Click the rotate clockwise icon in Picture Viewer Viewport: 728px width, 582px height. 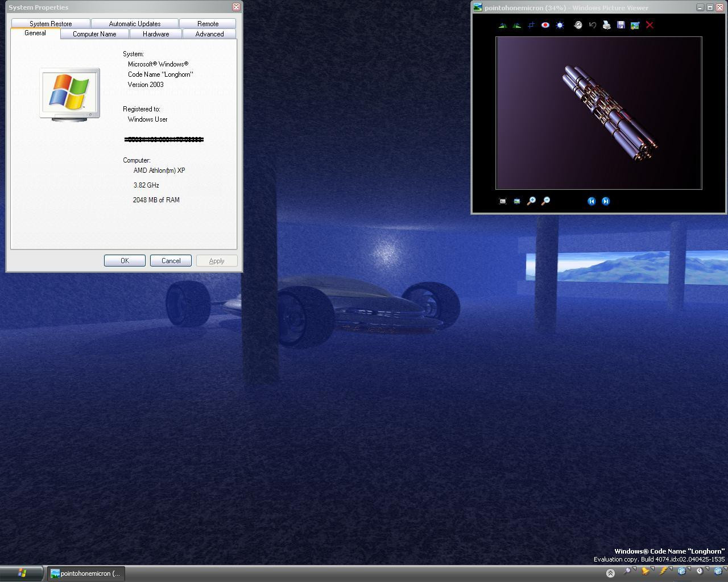pos(502,25)
